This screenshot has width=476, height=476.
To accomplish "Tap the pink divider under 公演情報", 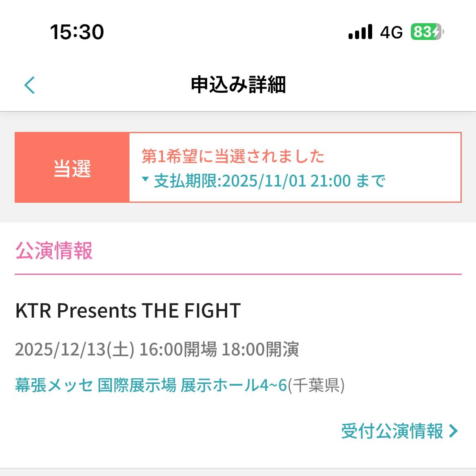I will point(238,274).
